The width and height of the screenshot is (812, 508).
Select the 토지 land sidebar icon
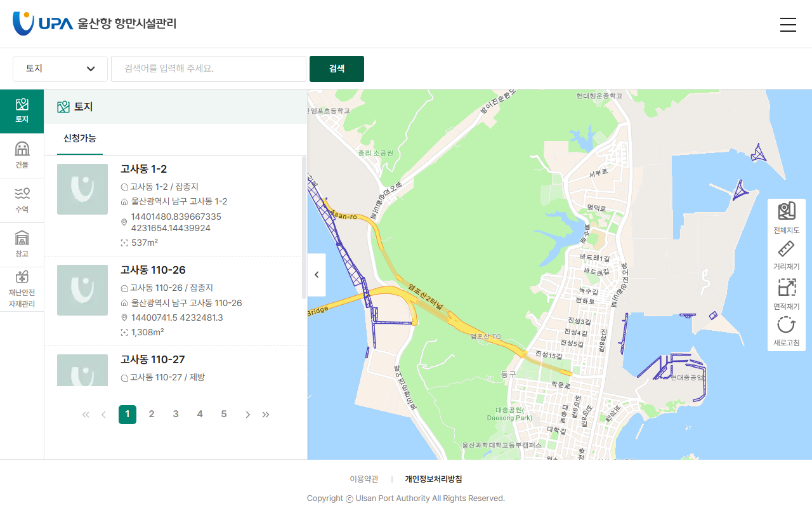(x=22, y=111)
